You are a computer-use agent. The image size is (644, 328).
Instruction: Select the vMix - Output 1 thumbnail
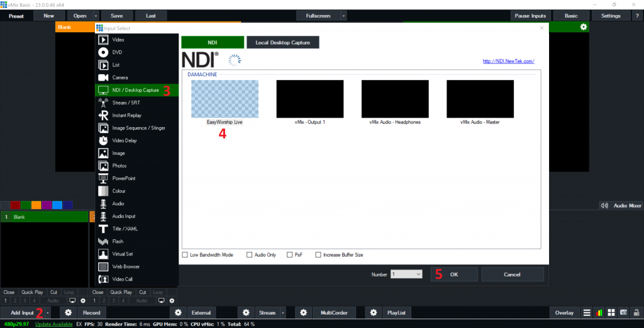coord(310,99)
